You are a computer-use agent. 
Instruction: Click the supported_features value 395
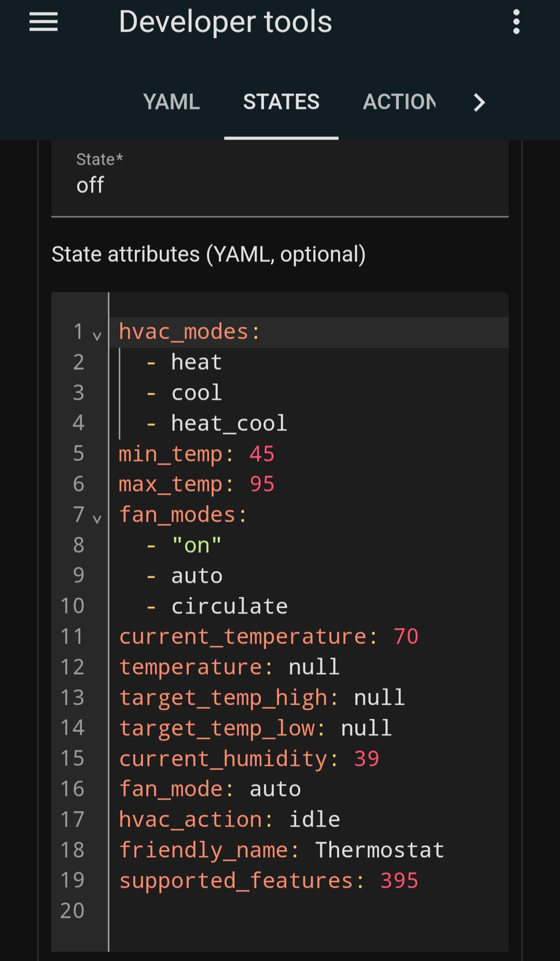coord(399,881)
